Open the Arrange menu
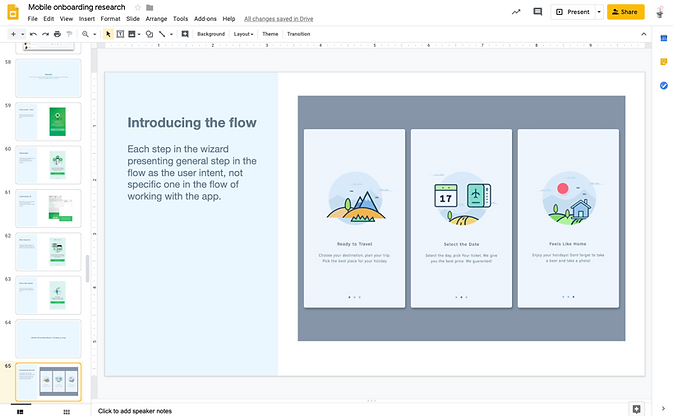Screen dimensions: 673x416 pos(156,19)
